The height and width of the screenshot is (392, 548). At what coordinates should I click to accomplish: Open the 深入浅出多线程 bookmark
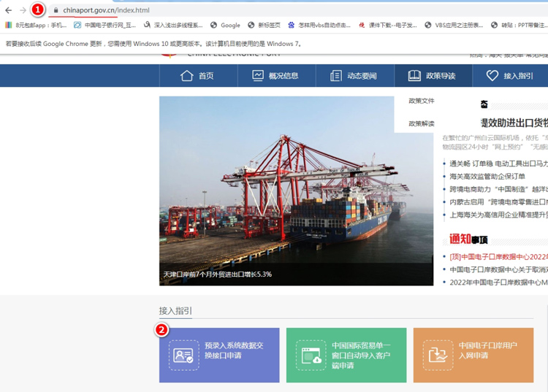[x=173, y=25]
